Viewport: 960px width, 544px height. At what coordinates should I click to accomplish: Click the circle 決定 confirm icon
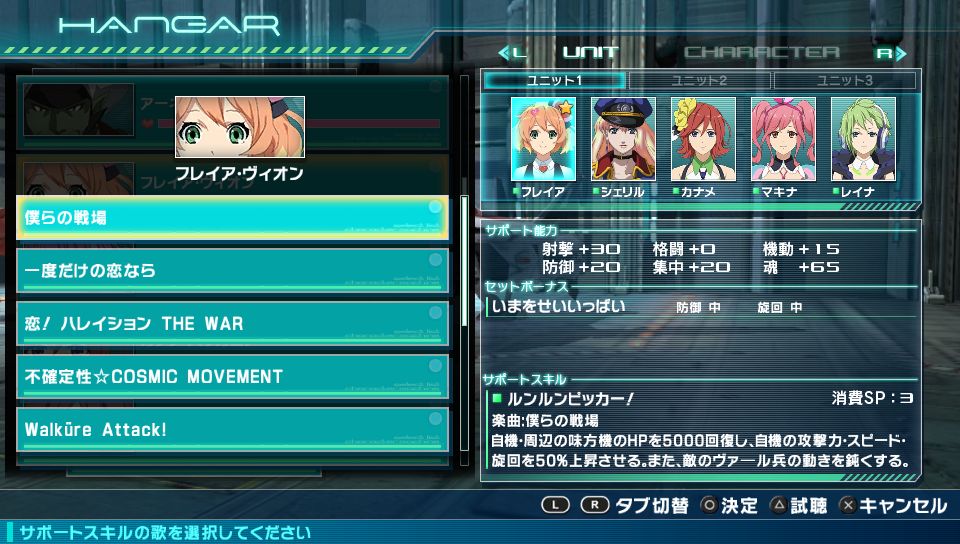709,505
